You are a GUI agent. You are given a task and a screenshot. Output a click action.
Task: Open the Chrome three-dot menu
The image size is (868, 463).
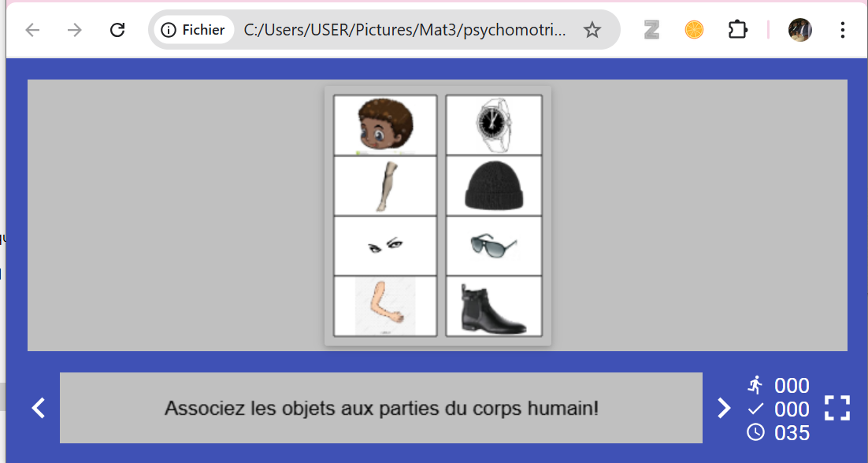pyautogui.click(x=842, y=30)
